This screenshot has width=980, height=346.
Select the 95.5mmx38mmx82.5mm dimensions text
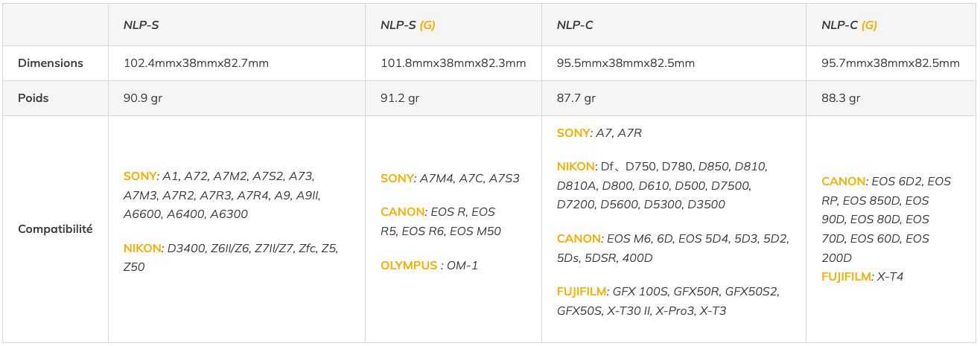pyautogui.click(x=626, y=63)
